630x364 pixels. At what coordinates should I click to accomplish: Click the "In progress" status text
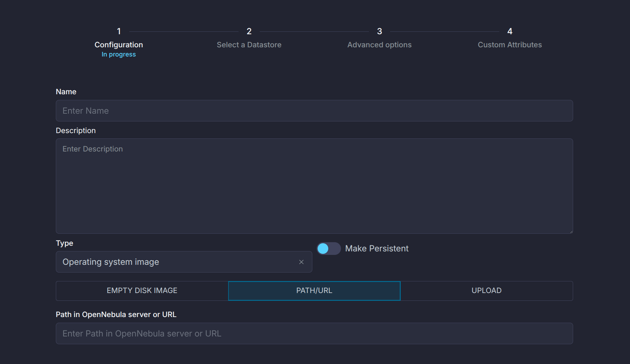[x=119, y=54]
